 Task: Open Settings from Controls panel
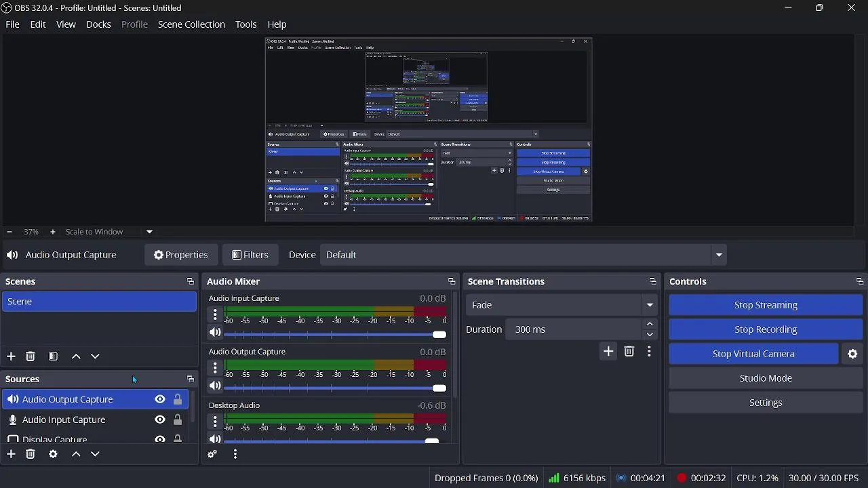pos(766,403)
